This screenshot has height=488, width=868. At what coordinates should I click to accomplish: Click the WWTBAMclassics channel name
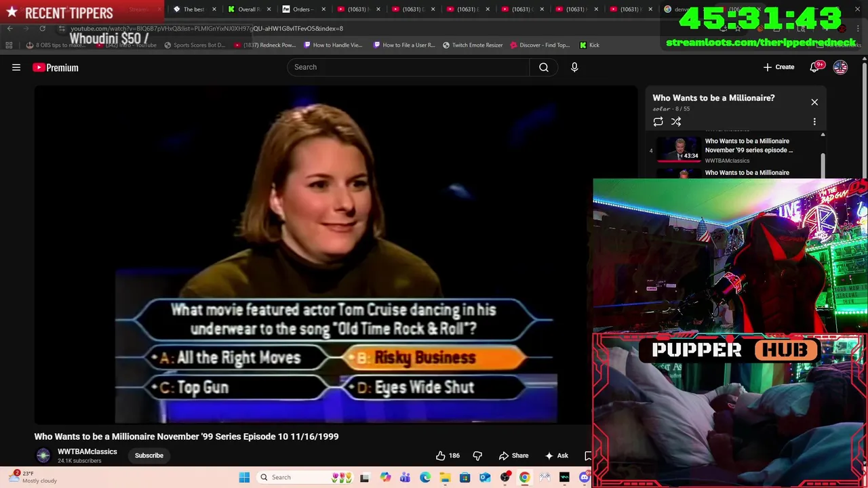tap(87, 451)
